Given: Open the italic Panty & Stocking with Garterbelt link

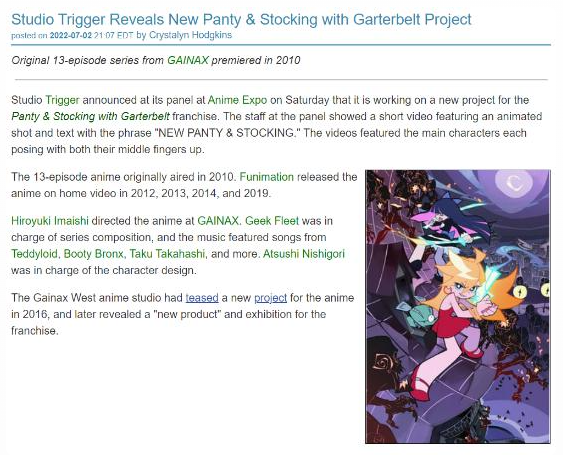Looking at the screenshot, I should tap(90, 116).
